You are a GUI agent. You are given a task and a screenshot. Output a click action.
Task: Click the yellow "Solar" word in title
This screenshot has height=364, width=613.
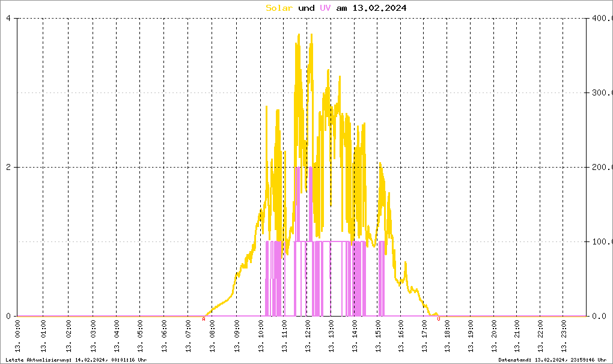(280, 8)
